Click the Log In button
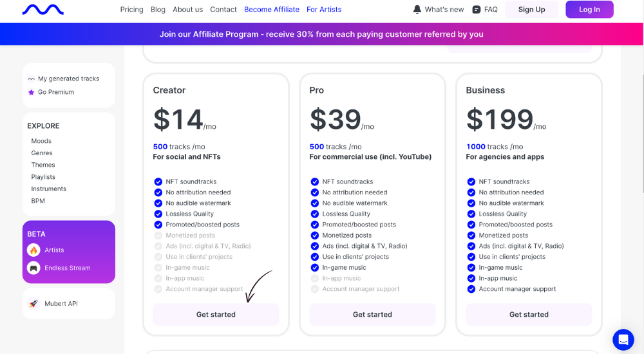The image size is (644, 354). (x=589, y=10)
